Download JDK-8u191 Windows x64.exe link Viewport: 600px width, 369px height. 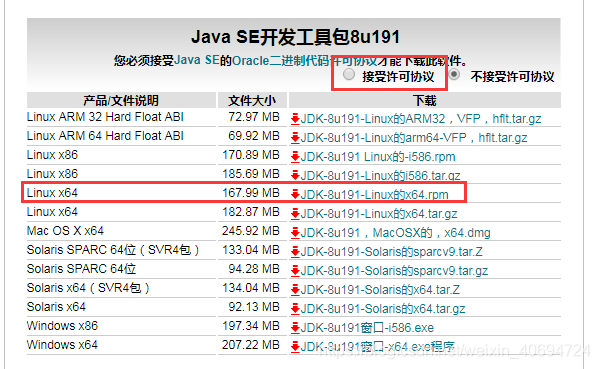pyautogui.click(x=378, y=347)
